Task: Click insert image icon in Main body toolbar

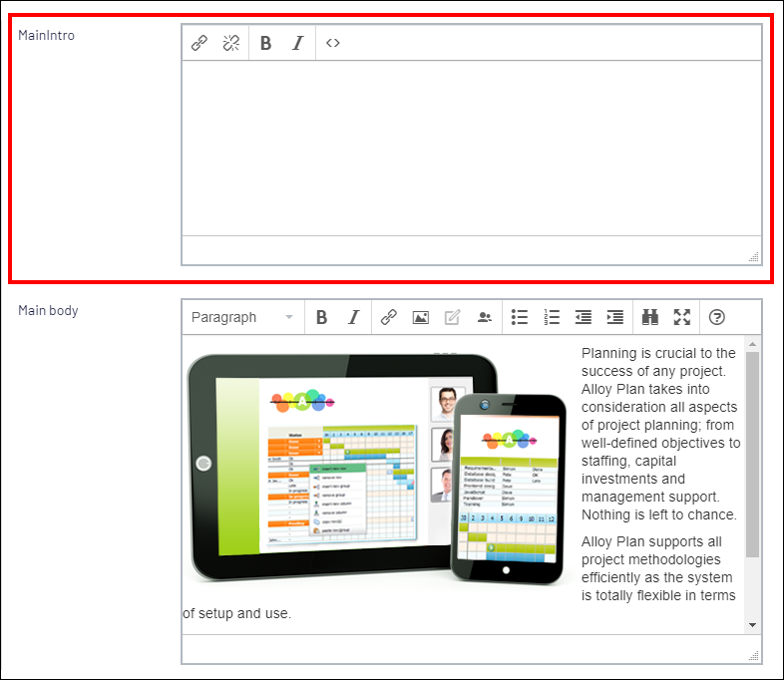Action: [421, 317]
